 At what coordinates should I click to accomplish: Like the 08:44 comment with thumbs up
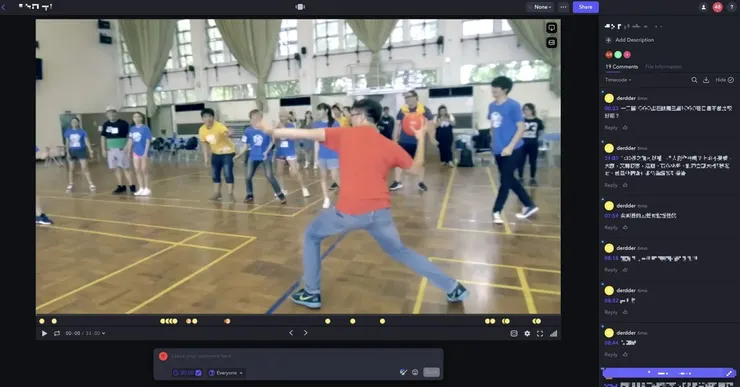[x=625, y=355]
